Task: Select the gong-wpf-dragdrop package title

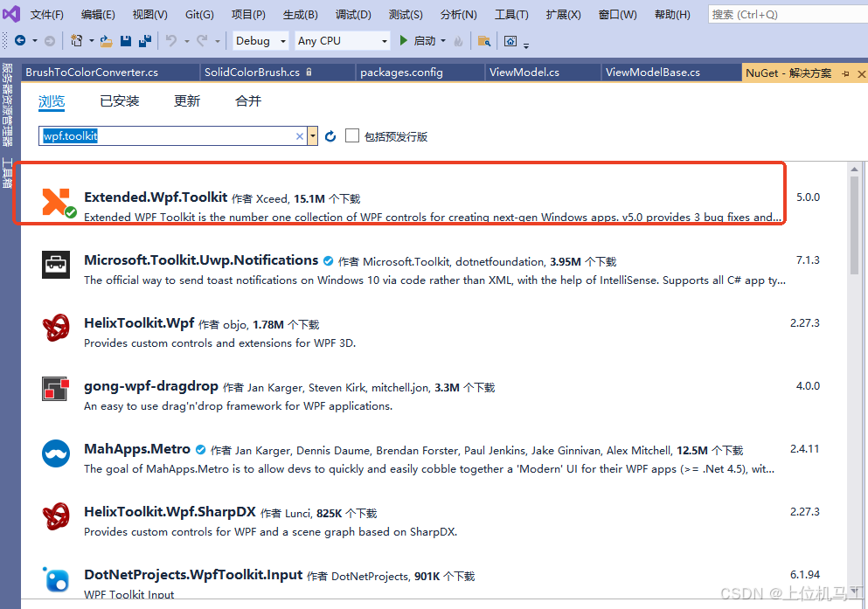Action: click(x=151, y=386)
